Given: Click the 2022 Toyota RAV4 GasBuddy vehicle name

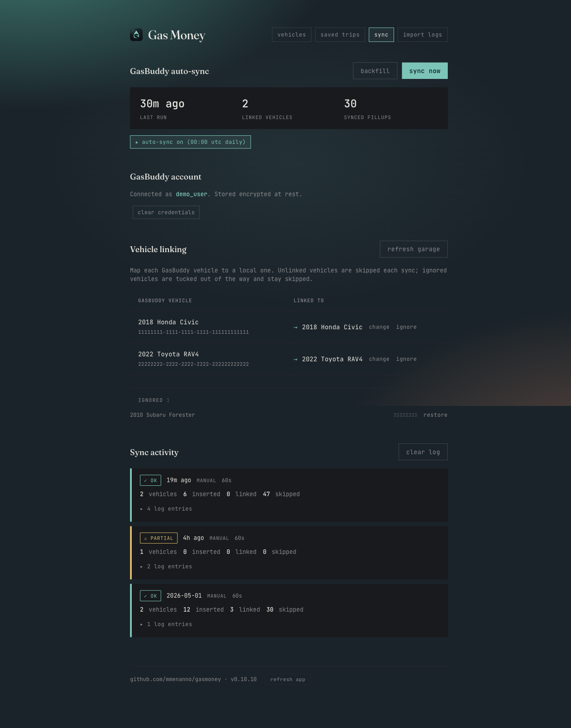Looking at the screenshot, I should pyautogui.click(x=168, y=354).
